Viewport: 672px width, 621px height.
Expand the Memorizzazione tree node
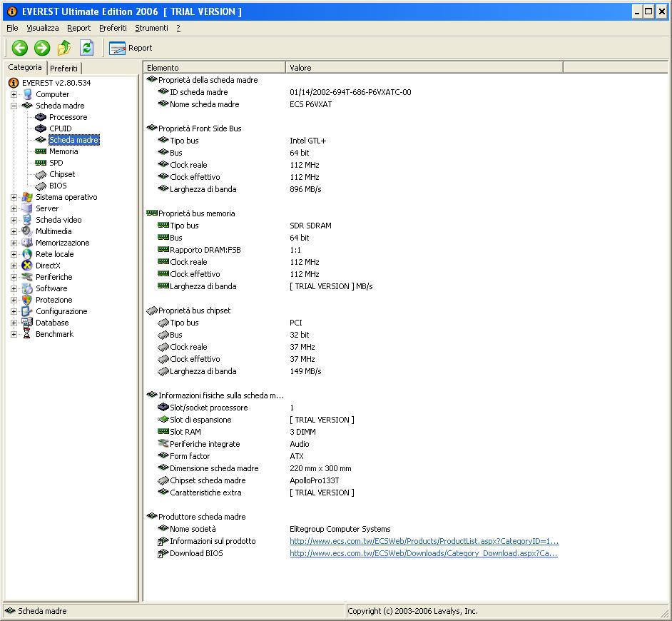(14, 243)
